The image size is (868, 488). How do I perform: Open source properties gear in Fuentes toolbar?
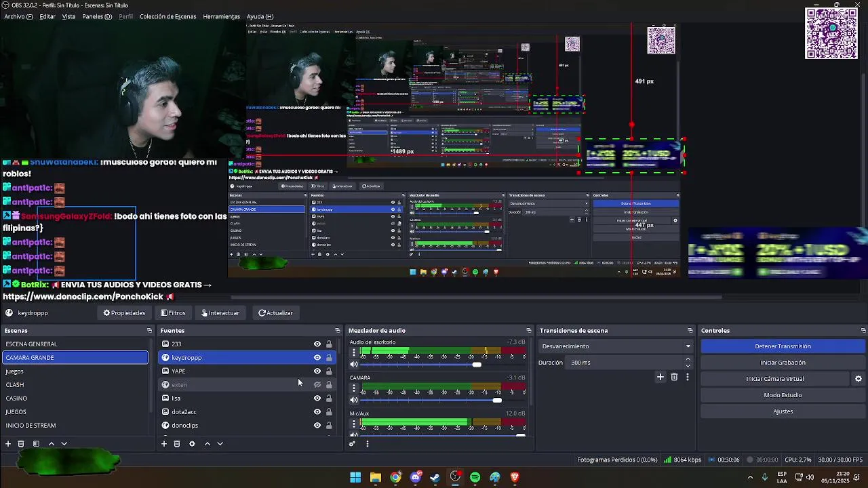(192, 443)
